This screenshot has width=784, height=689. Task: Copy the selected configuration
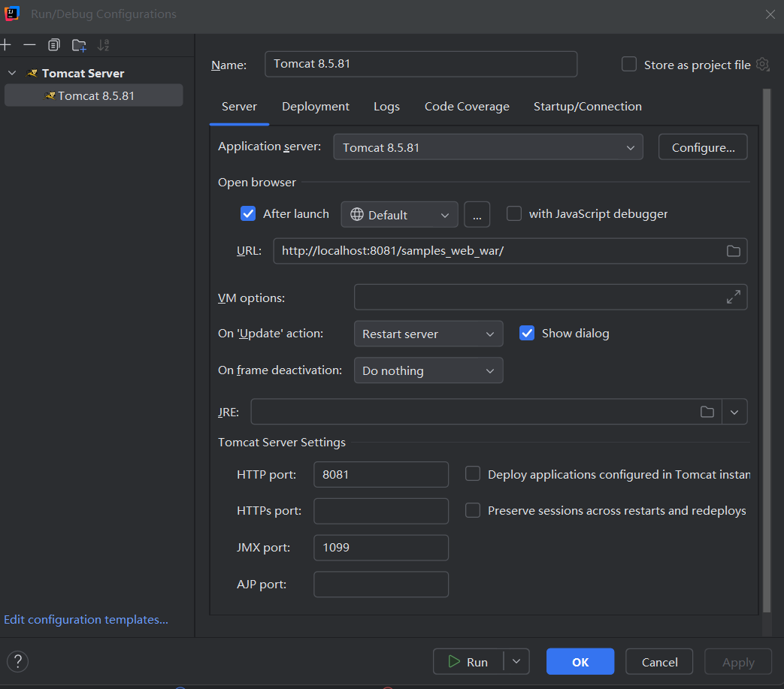point(54,45)
